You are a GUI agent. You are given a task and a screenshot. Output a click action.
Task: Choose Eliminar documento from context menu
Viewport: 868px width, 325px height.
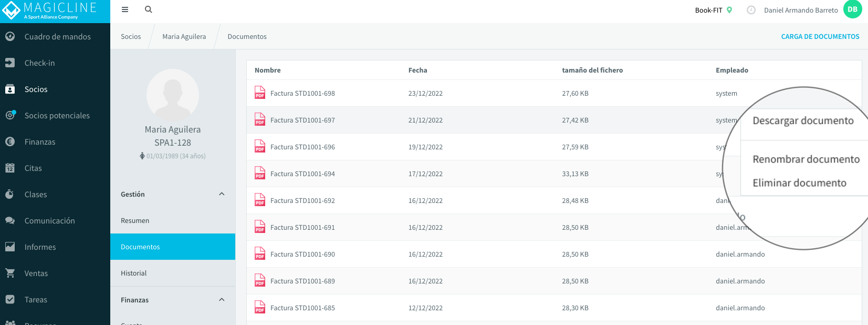pos(799,182)
